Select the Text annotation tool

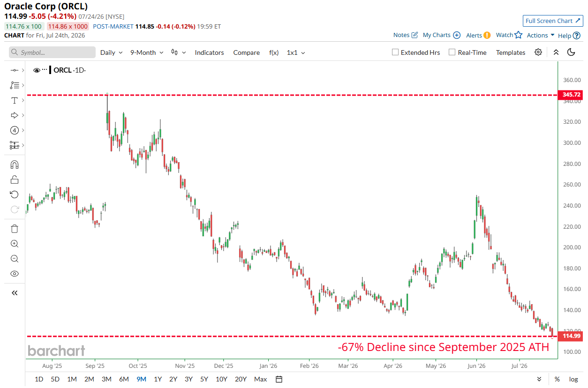click(x=15, y=100)
